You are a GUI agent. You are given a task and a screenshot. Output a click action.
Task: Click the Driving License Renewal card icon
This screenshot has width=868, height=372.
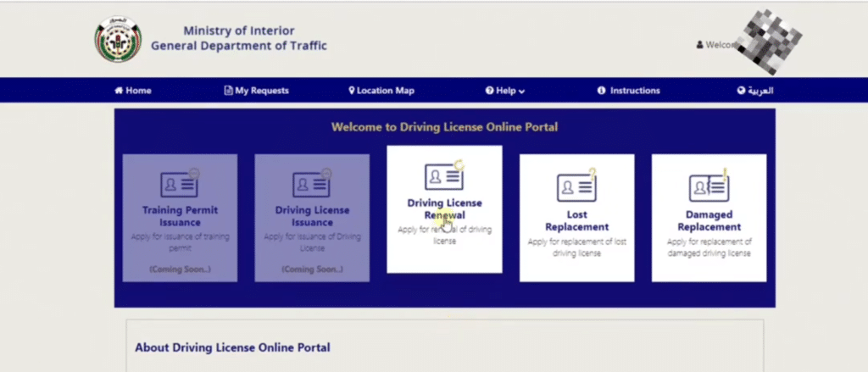point(444,175)
